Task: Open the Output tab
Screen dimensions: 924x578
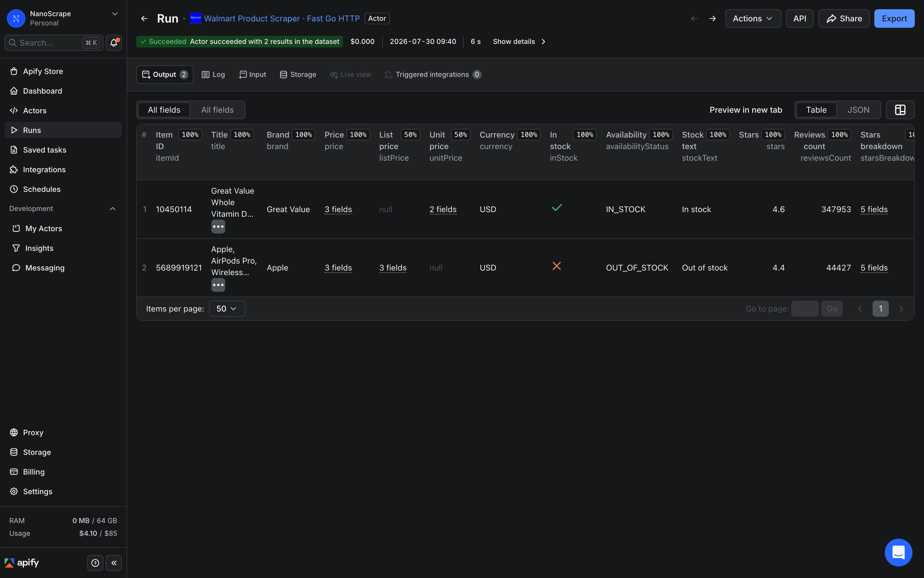Action: point(165,75)
